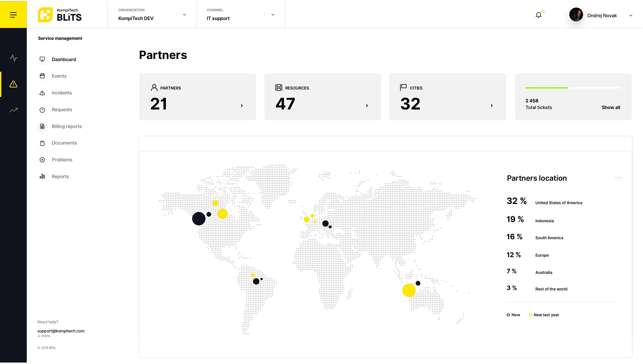Screen dimensions: 643x364
Task: Open the user account dropdown chevron
Action: (631, 15)
